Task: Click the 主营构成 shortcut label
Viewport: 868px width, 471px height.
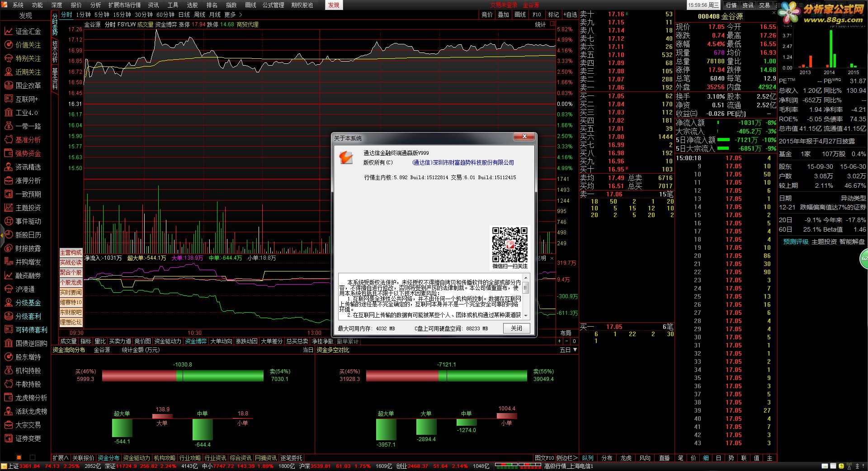Action: click(71, 252)
